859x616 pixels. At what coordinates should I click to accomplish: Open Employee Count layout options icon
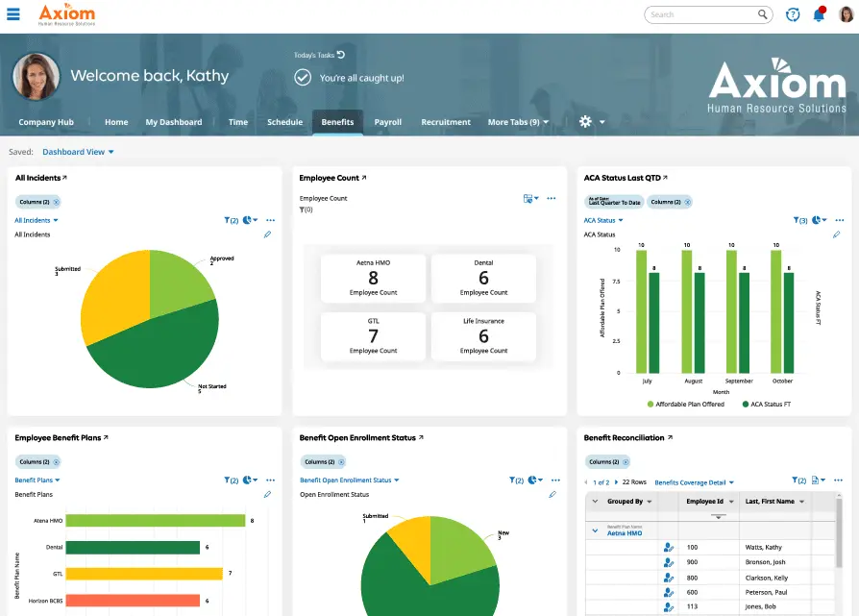[x=530, y=198]
